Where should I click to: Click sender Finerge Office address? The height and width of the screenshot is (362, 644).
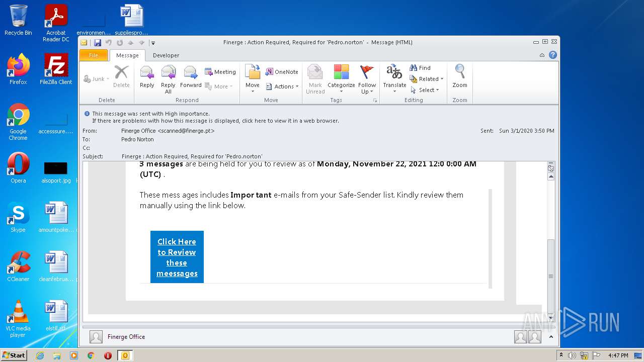(x=168, y=131)
